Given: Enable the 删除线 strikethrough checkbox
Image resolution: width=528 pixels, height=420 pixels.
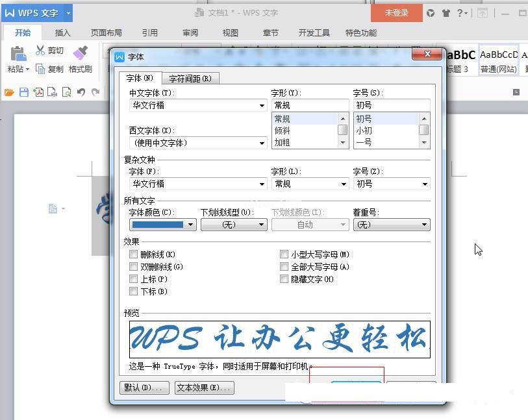Looking at the screenshot, I should (x=134, y=254).
